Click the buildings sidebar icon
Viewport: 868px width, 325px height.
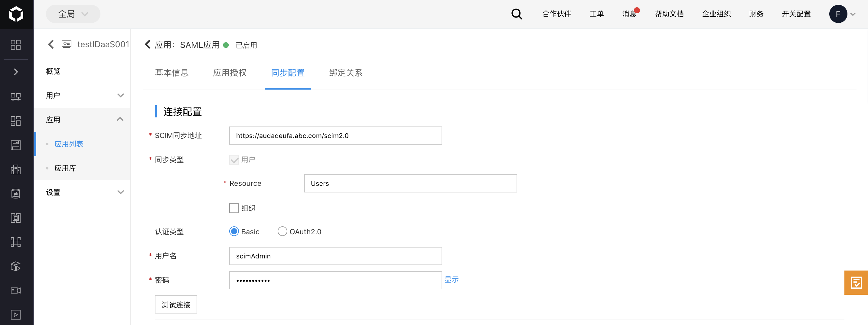tap(16, 169)
